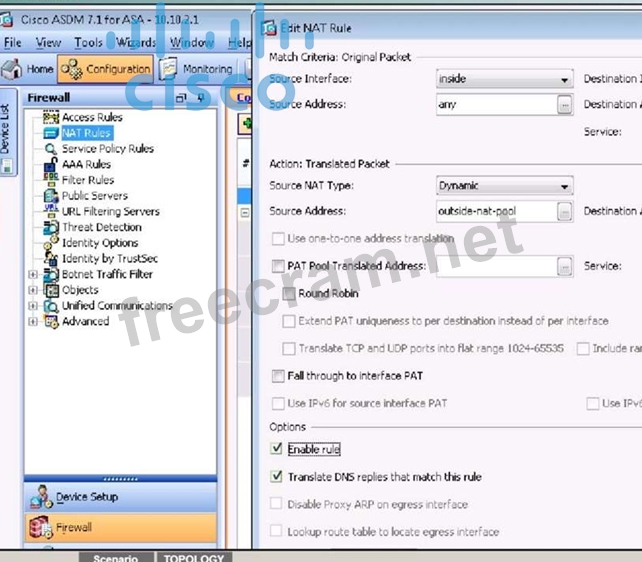Screen dimensions: 642x562
Task: Open URL Filtering Servers item
Action: click(109, 211)
